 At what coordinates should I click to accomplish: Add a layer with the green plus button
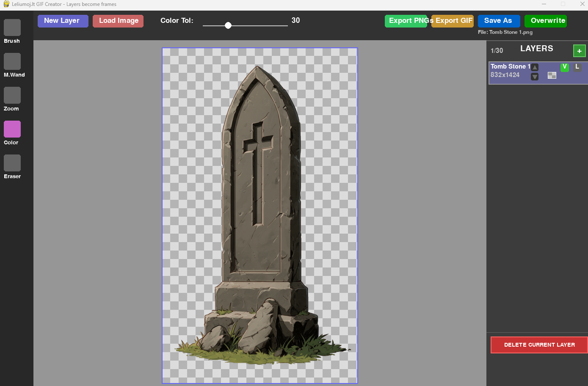point(579,51)
